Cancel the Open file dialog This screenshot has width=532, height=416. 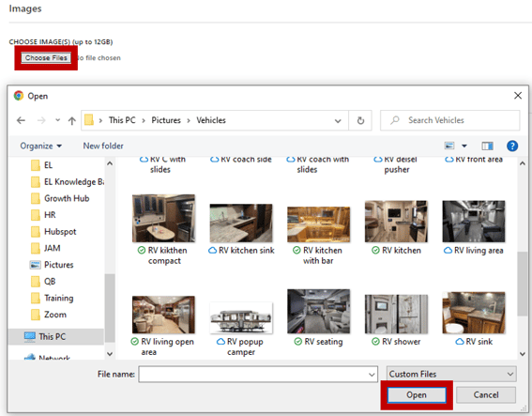[486, 395]
